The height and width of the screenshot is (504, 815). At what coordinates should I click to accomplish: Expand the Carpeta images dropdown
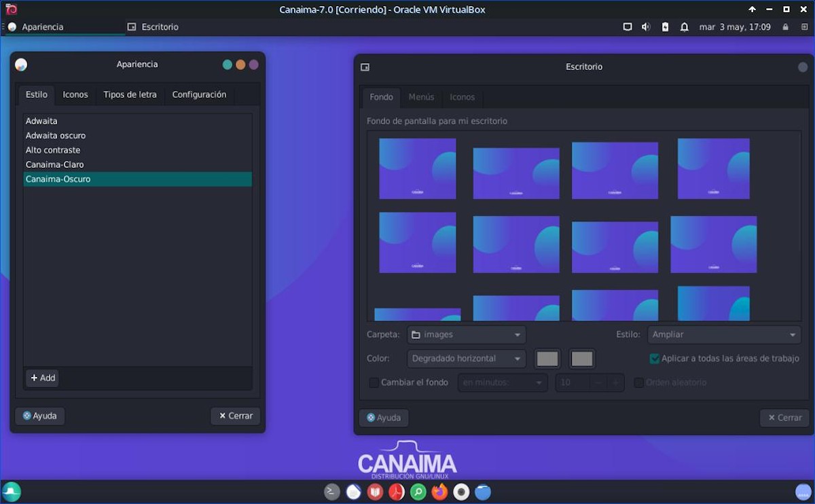(467, 335)
